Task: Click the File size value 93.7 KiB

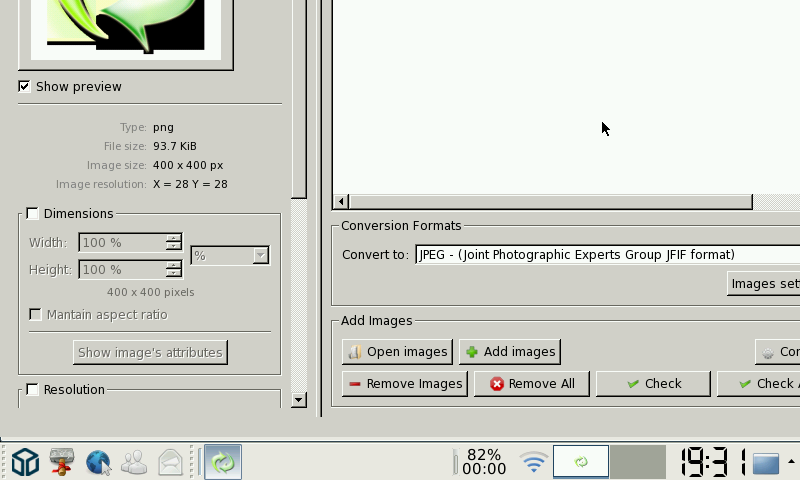Action: click(174, 146)
